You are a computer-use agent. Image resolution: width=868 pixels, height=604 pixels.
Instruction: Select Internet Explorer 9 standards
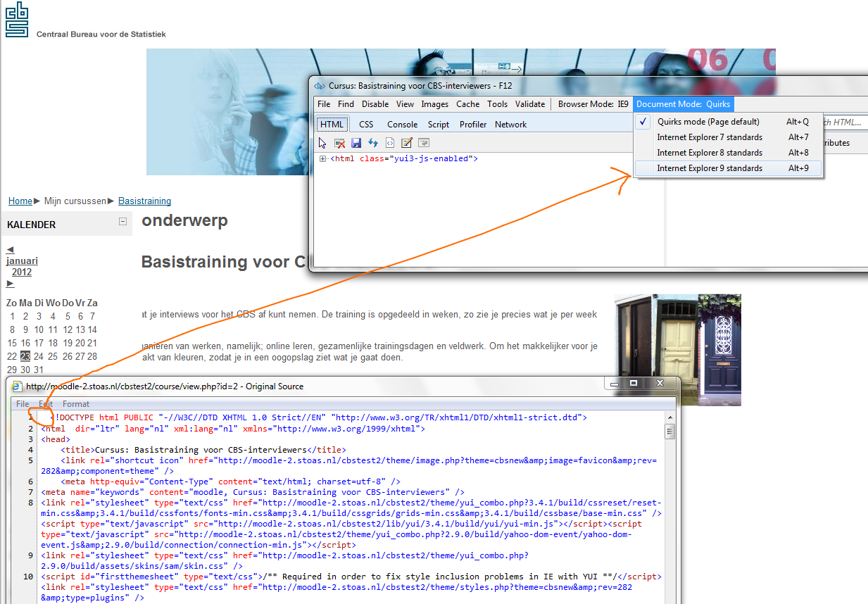pos(728,168)
